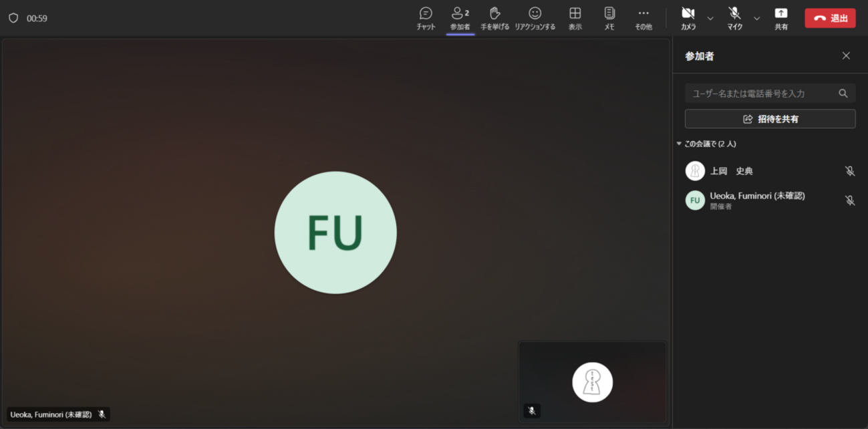Image resolution: width=868 pixels, height=429 pixels.
Task: Click the 共有 (Share) icon
Action: point(780,18)
